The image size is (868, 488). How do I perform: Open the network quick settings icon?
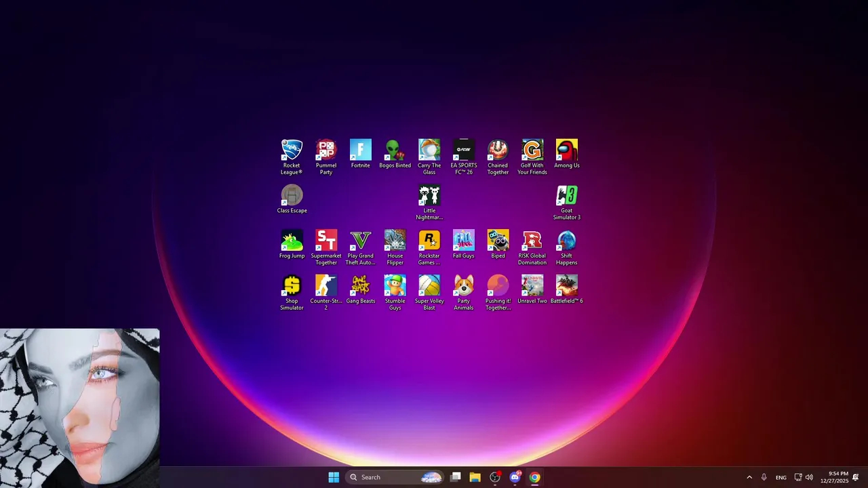coord(798,477)
